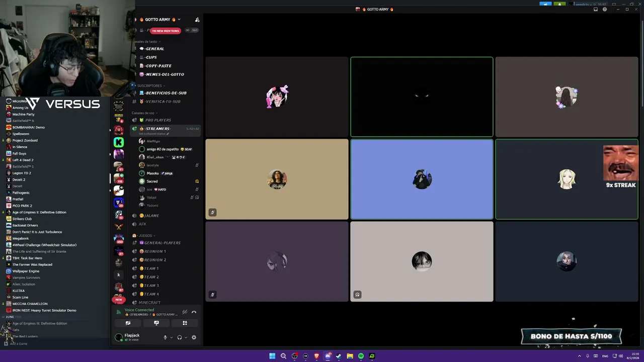Select the blonde avatar video tile
This screenshot has width=644, height=362.
567,179
